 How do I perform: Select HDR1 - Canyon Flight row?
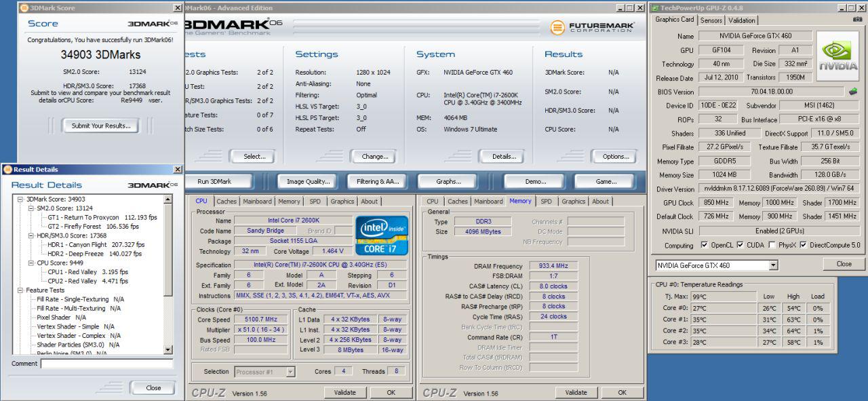coord(96,244)
